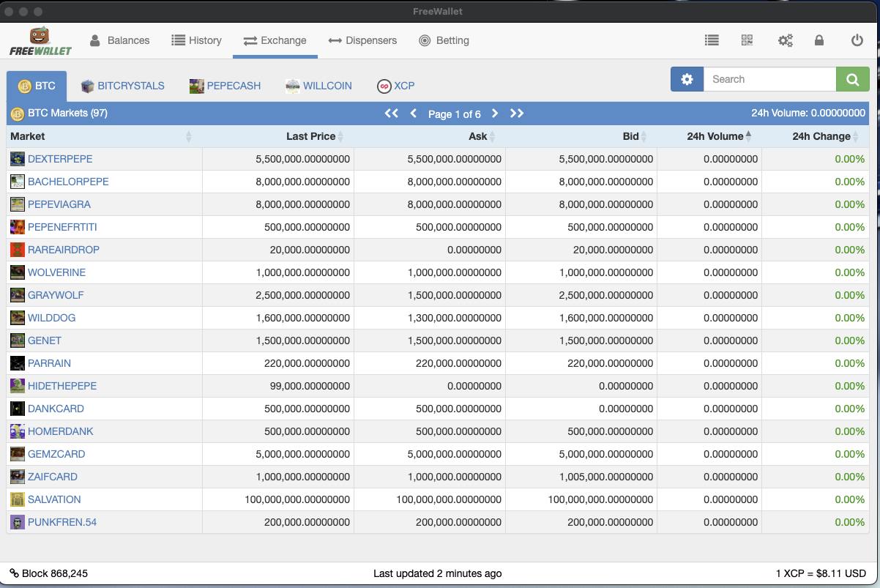This screenshot has height=588, width=880.
Task: Open the SALVATION market link
Action: point(54,499)
